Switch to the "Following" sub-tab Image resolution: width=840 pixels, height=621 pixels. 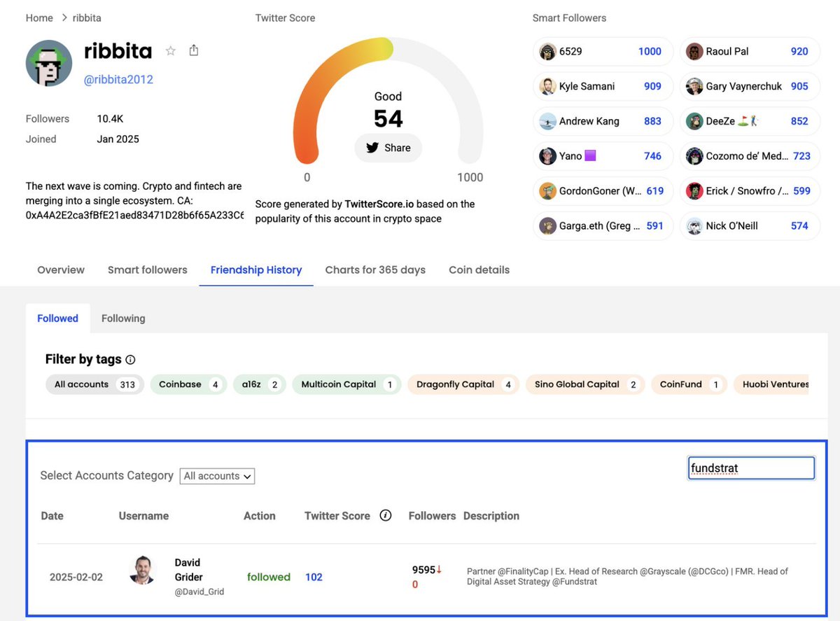click(x=123, y=318)
